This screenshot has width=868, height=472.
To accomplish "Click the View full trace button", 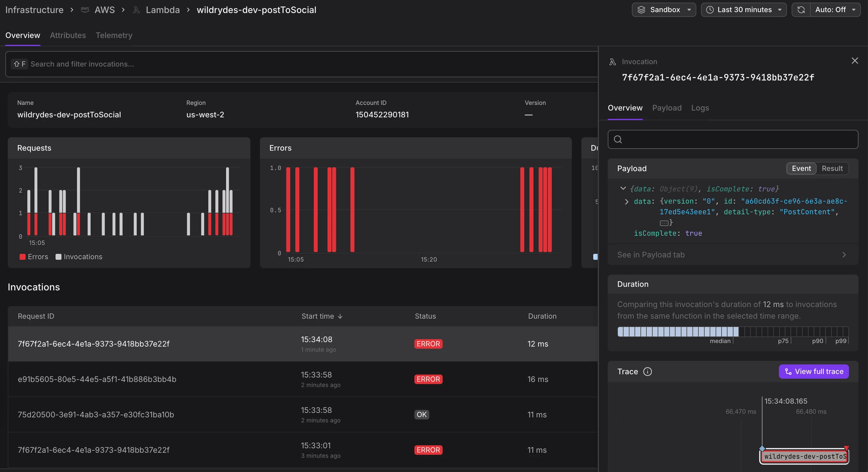I will (x=813, y=372).
